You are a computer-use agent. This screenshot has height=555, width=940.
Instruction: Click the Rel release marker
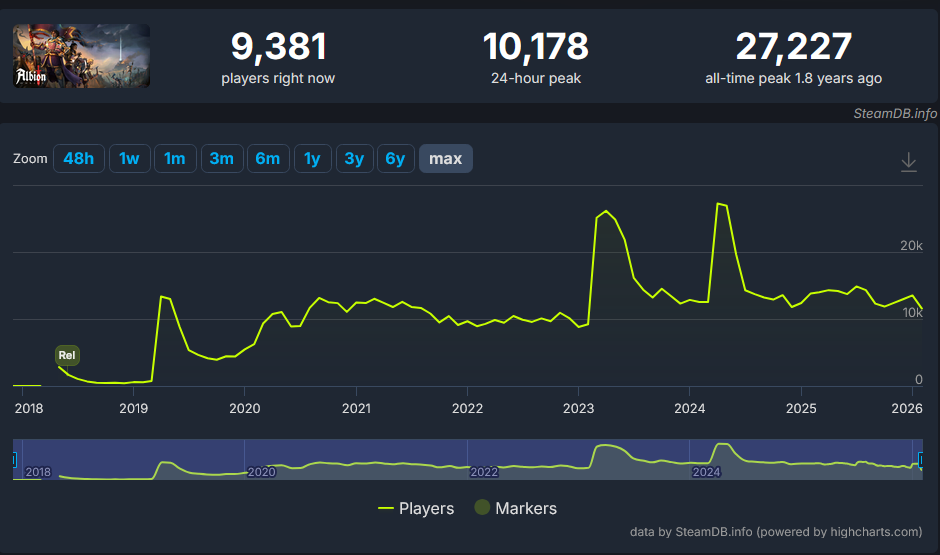click(67, 355)
